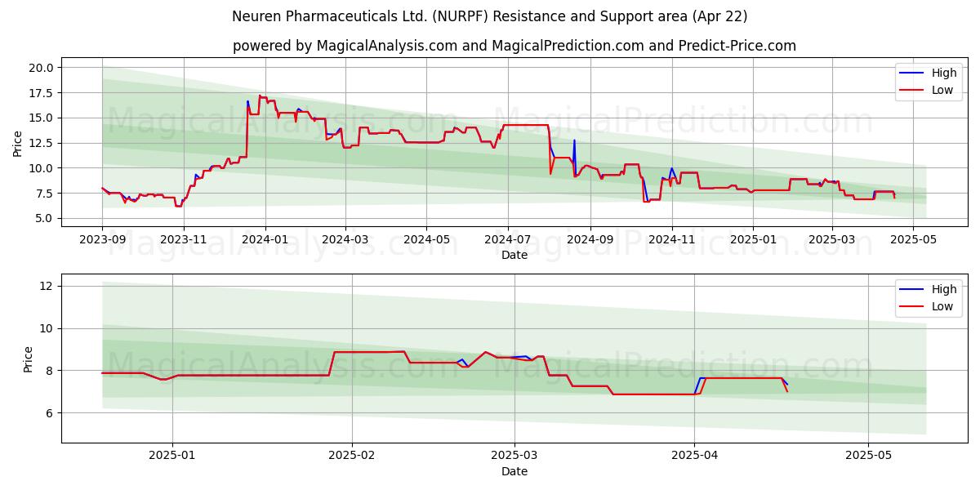The image size is (980, 490).
Task: Click the '2025-03' tick on lower chart
Action: tap(514, 455)
